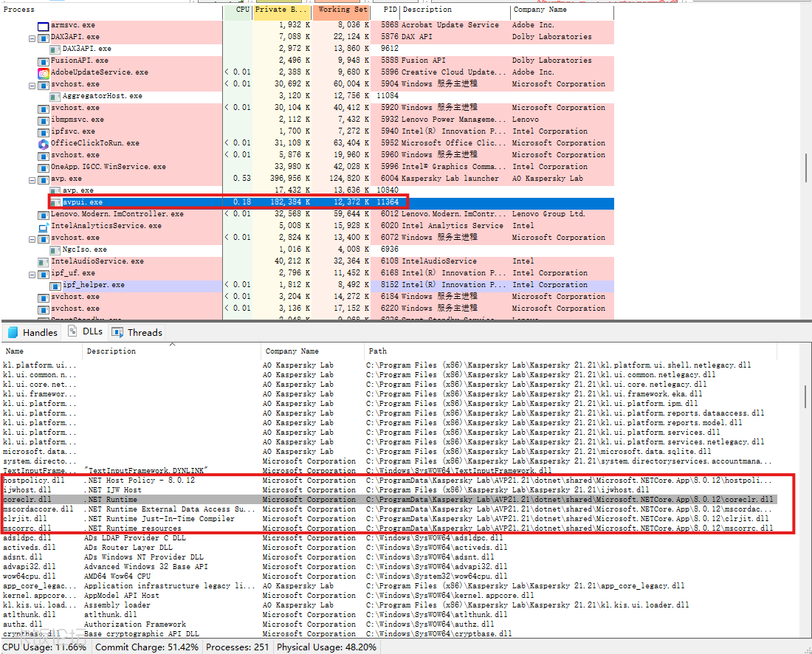
Task: Click the Threads tab icon
Action: click(117, 332)
